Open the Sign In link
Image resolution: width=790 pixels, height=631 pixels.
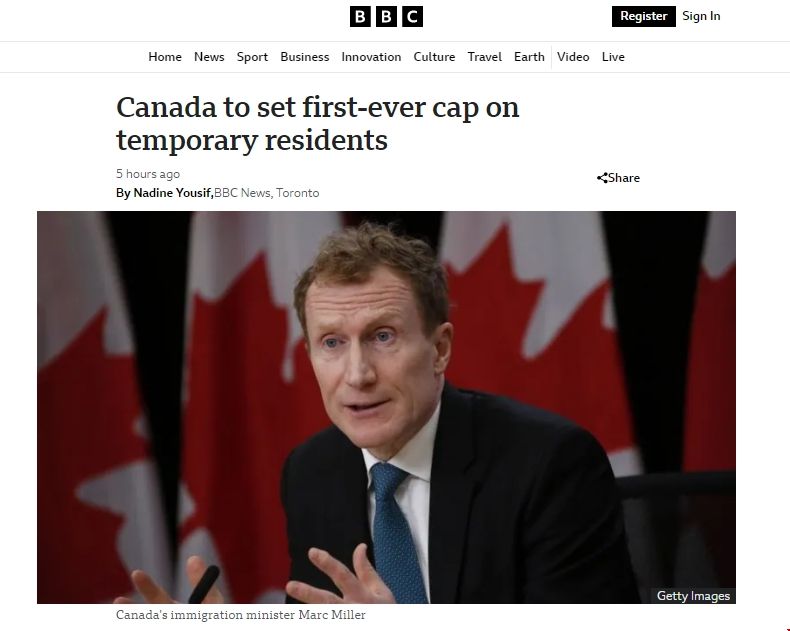[701, 16]
